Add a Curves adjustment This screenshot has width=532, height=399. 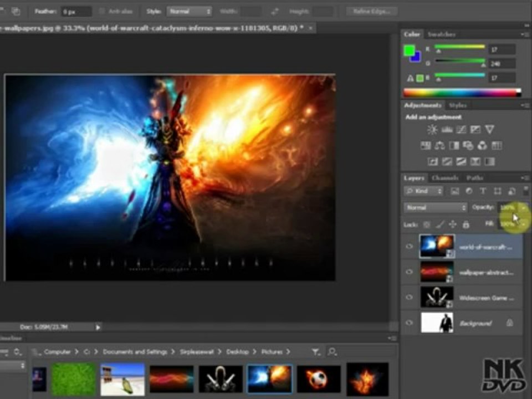[461, 130]
